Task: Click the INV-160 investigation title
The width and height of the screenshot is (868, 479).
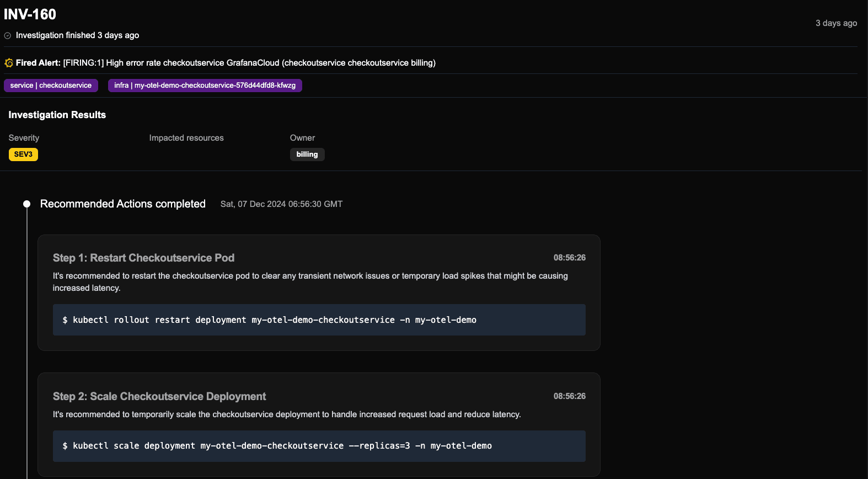Action: tap(30, 14)
